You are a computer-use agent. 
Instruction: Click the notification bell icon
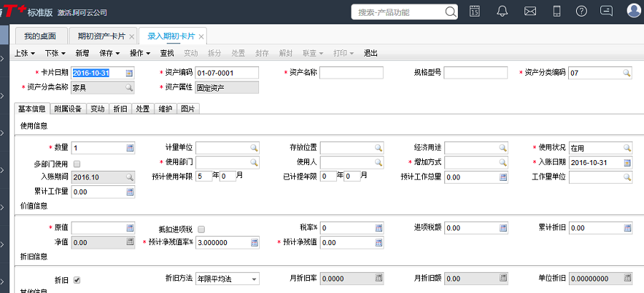(502, 11)
